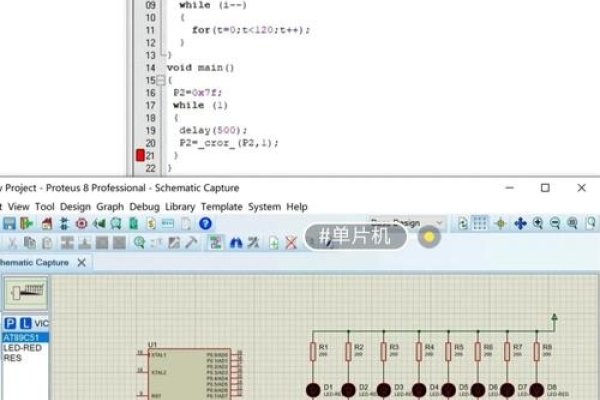This screenshot has width=600, height=400.
Task: Click the Schematic Capture module icon
Action: click(64, 223)
